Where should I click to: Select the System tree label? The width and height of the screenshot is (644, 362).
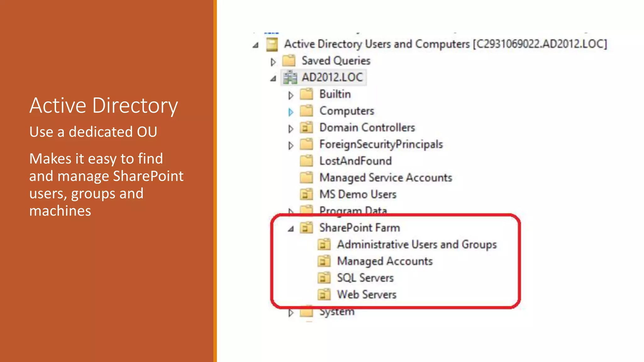coord(337,312)
